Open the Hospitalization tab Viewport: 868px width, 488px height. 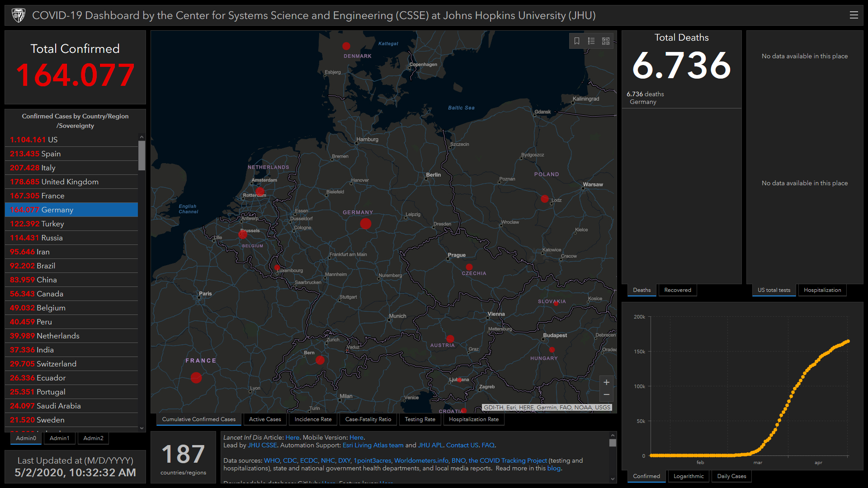pos(822,290)
